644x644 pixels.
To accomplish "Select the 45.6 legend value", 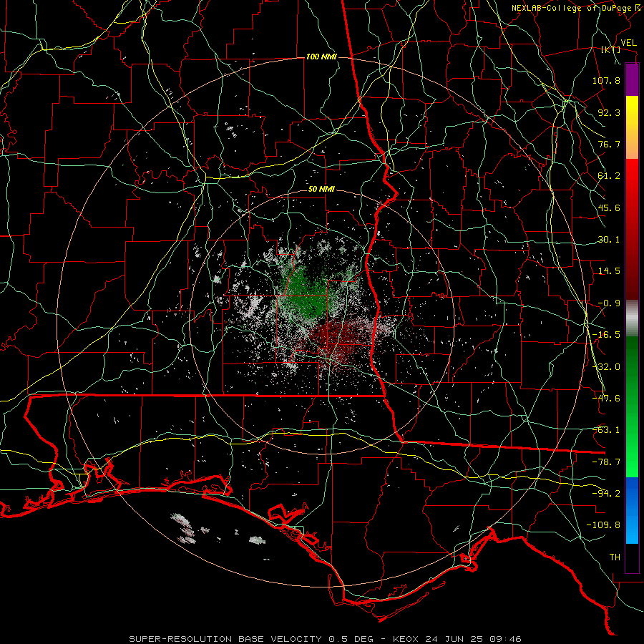I will [609, 208].
